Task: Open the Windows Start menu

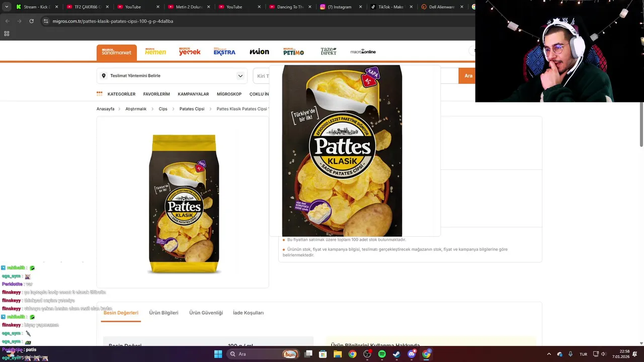Action: [218, 354]
